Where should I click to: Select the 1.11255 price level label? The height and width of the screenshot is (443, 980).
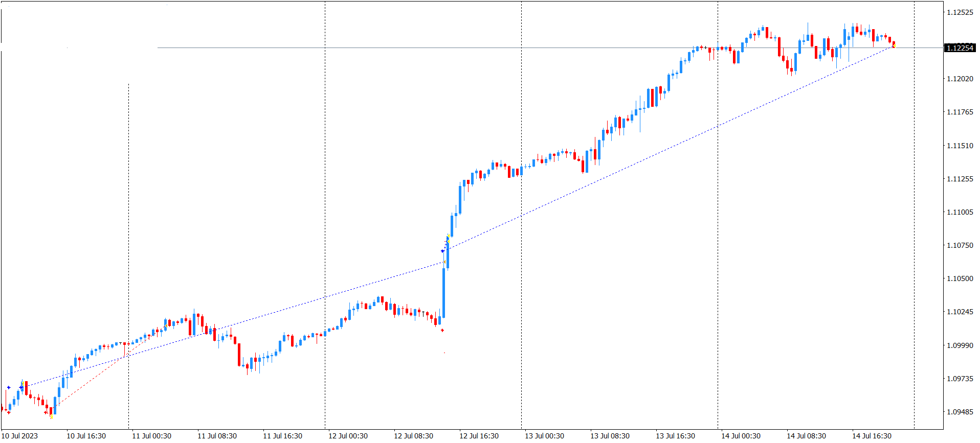coord(960,179)
